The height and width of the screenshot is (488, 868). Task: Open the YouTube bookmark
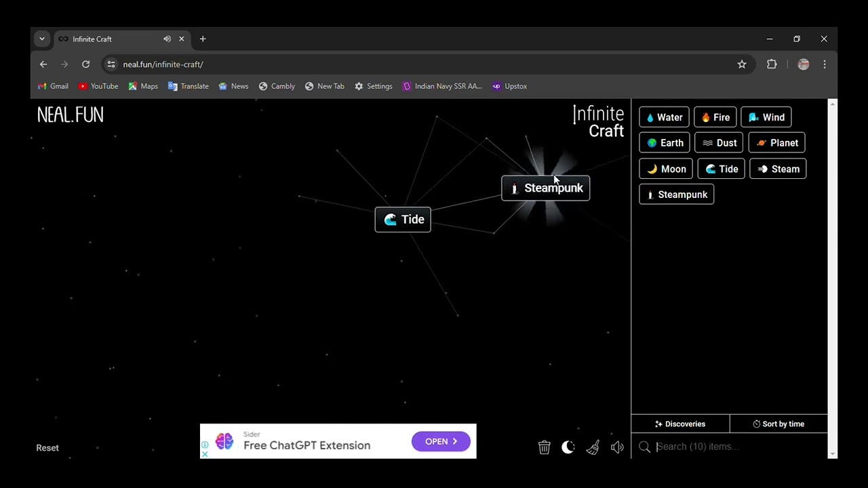(98, 86)
